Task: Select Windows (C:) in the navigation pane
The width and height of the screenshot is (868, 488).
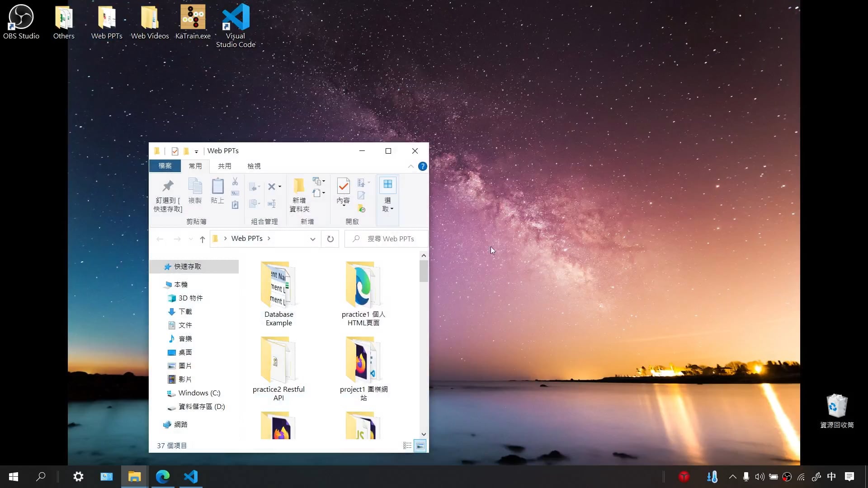Action: point(199,393)
